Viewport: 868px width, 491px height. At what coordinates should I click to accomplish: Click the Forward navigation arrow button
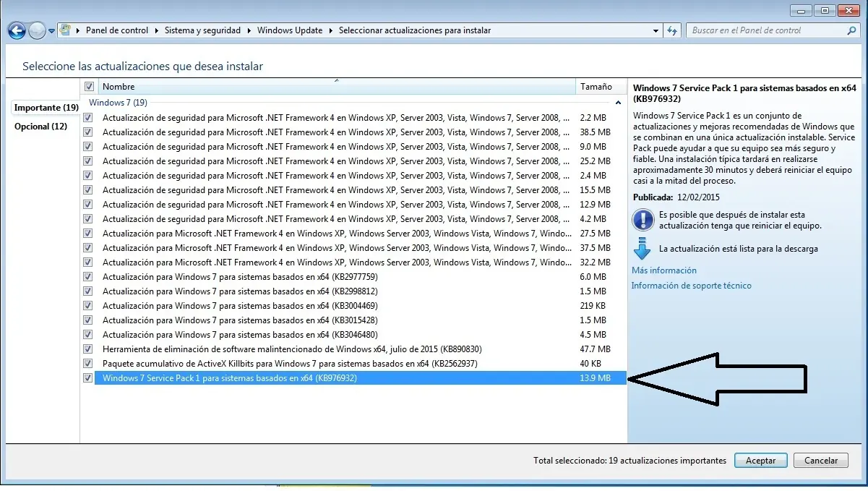pyautogui.click(x=38, y=30)
